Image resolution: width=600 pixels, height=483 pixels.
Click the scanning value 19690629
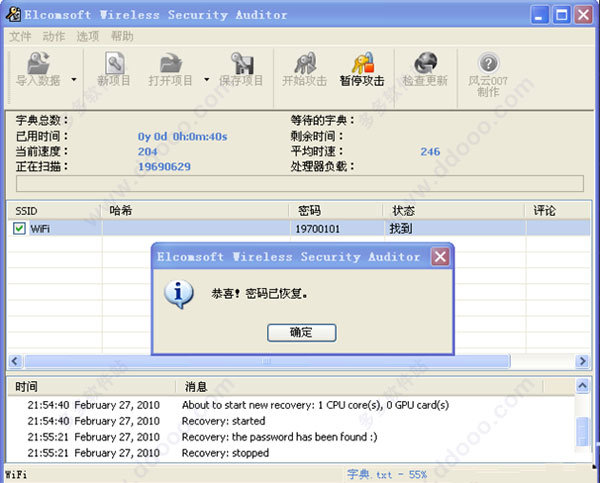164,166
